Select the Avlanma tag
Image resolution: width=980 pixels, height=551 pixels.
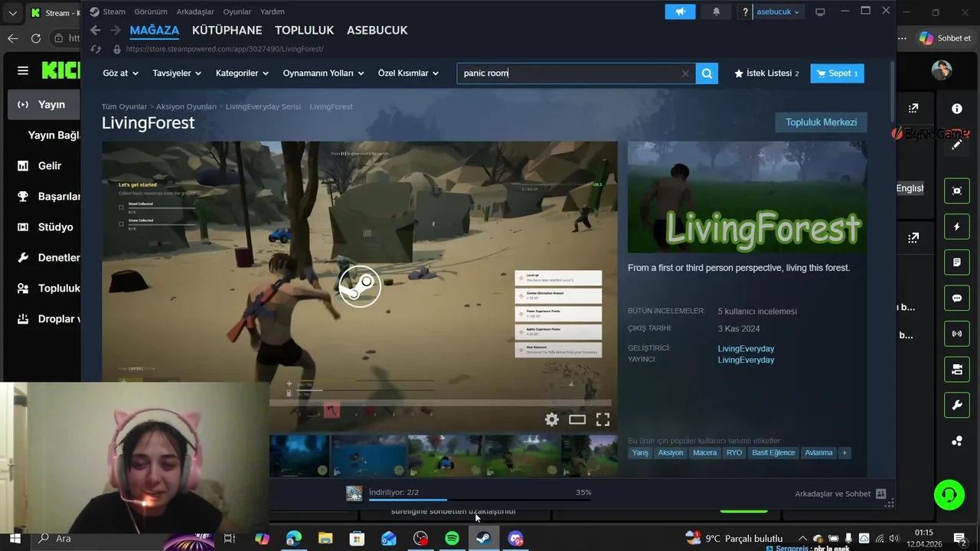pyautogui.click(x=818, y=453)
